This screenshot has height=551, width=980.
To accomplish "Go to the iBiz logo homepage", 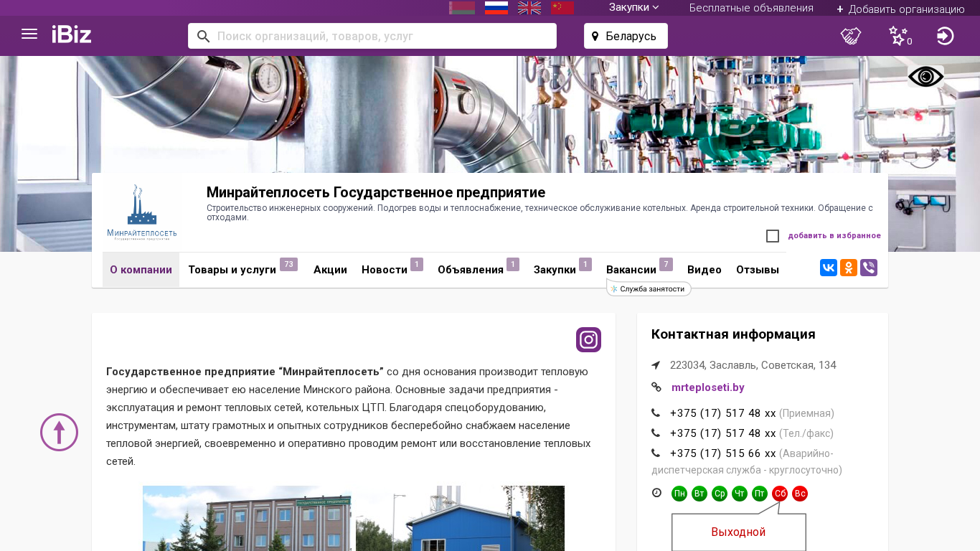I will tap(72, 34).
